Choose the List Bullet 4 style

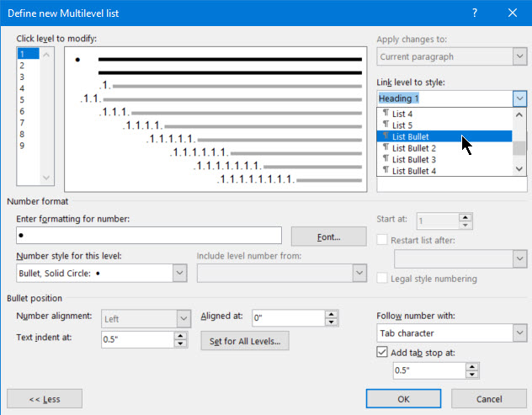(x=444, y=171)
